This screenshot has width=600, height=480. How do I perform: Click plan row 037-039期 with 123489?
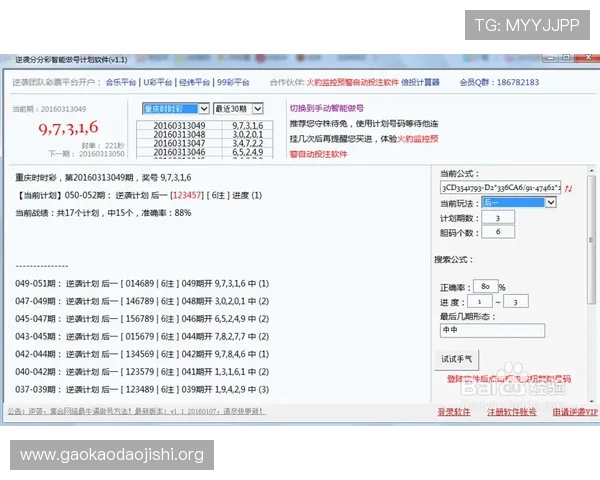pos(142,389)
